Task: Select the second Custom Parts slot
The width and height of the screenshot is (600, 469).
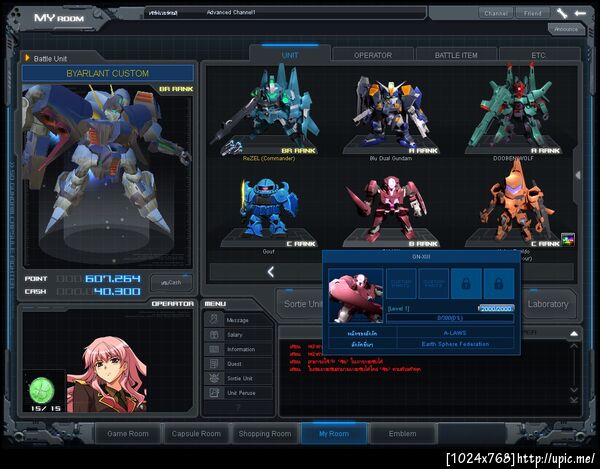Action: pyautogui.click(x=433, y=283)
